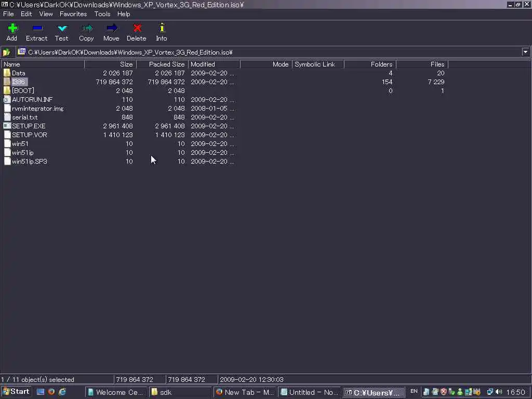This screenshot has width=532, height=399.
Task: Select the I386 folder icon
Action: point(7,82)
